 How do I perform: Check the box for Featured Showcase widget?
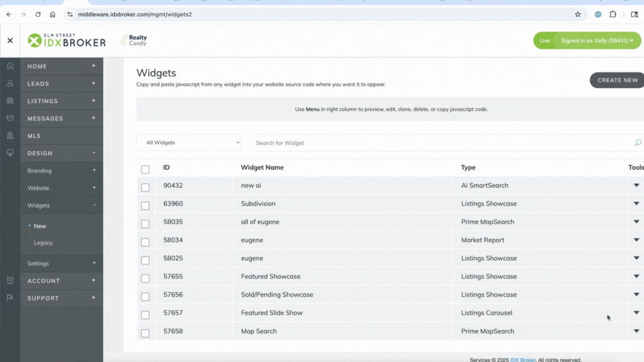coord(145,278)
